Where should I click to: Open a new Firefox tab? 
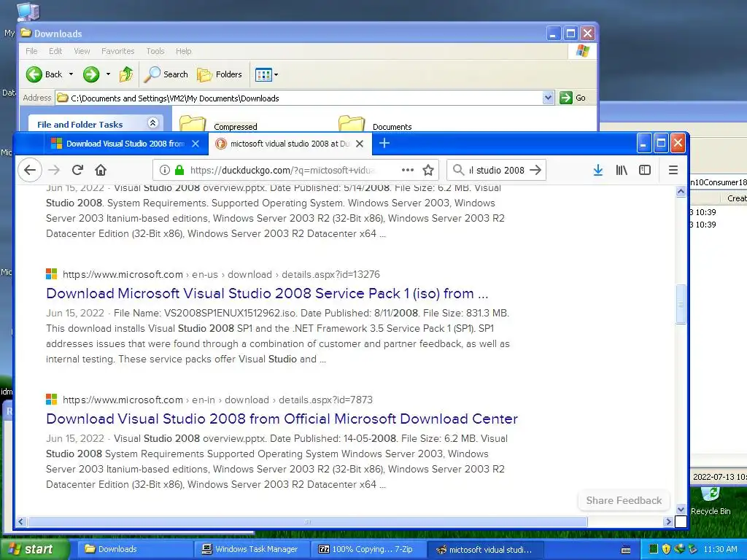tap(384, 144)
